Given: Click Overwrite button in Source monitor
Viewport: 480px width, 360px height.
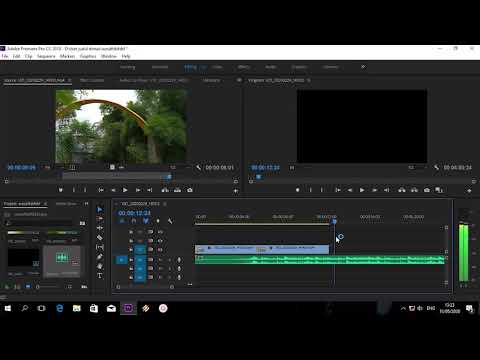Looking at the screenshot, I should pyautogui.click(x=177, y=190).
